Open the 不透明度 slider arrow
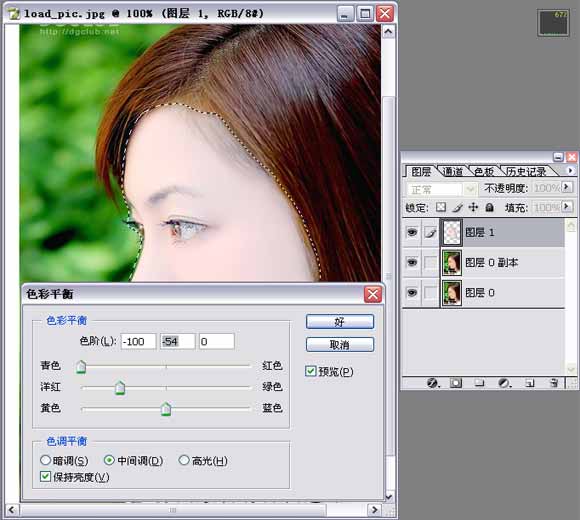 coord(566,187)
